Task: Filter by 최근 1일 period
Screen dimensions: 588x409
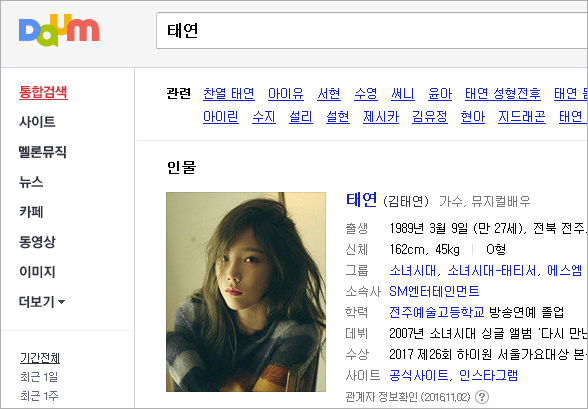Action: pyautogui.click(x=39, y=377)
